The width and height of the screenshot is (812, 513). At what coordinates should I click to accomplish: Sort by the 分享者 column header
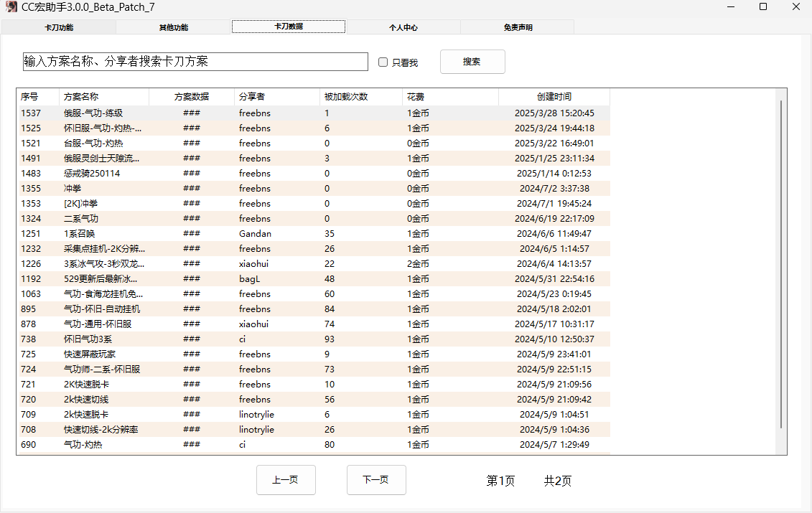coord(277,97)
